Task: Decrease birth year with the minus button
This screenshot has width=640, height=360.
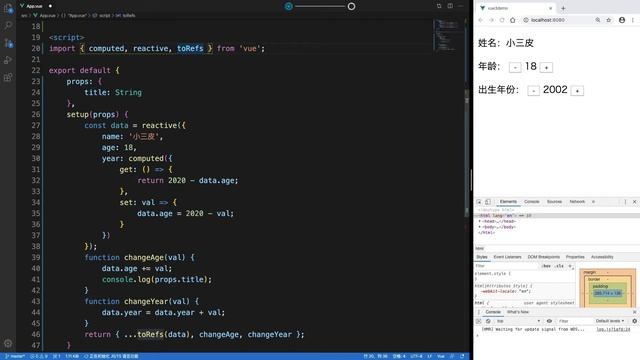Action: click(x=533, y=91)
